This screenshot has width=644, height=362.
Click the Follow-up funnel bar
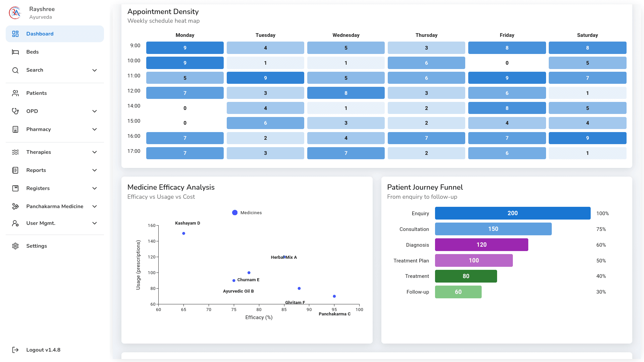pyautogui.click(x=458, y=292)
